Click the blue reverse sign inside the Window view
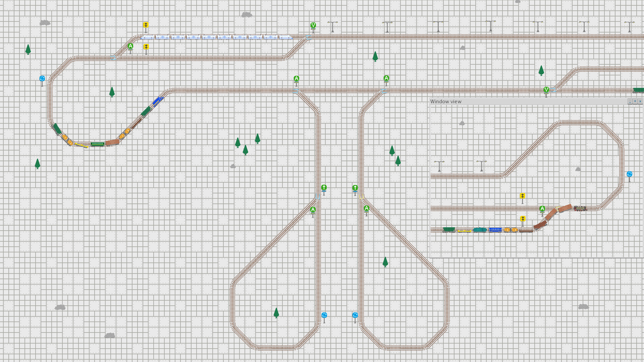Screen dimensions: 644x362 [630, 174]
